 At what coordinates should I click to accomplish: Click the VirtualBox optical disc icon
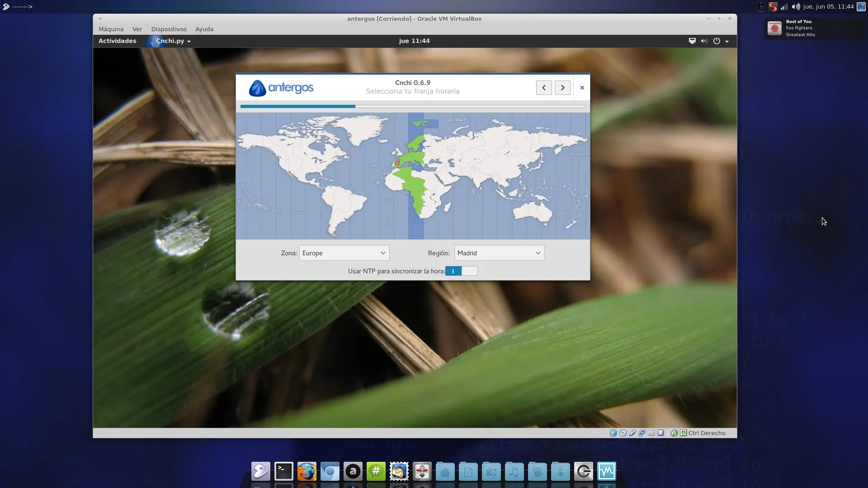(x=623, y=433)
